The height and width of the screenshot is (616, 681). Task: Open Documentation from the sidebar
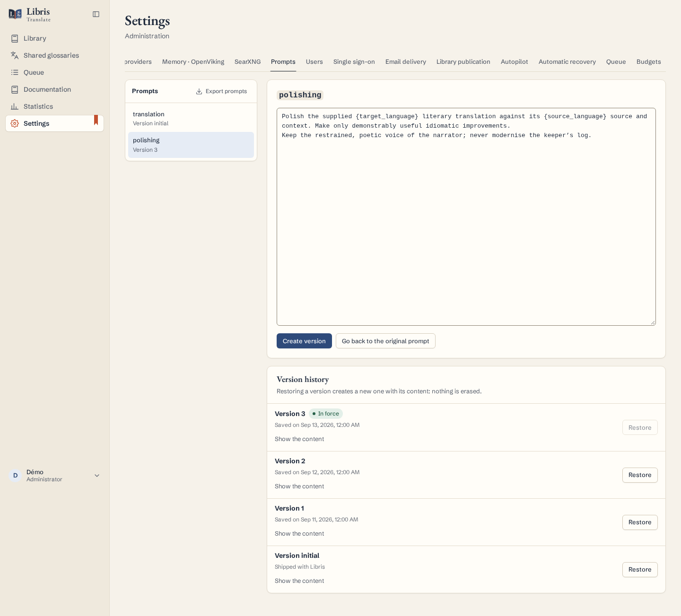coord(54,89)
